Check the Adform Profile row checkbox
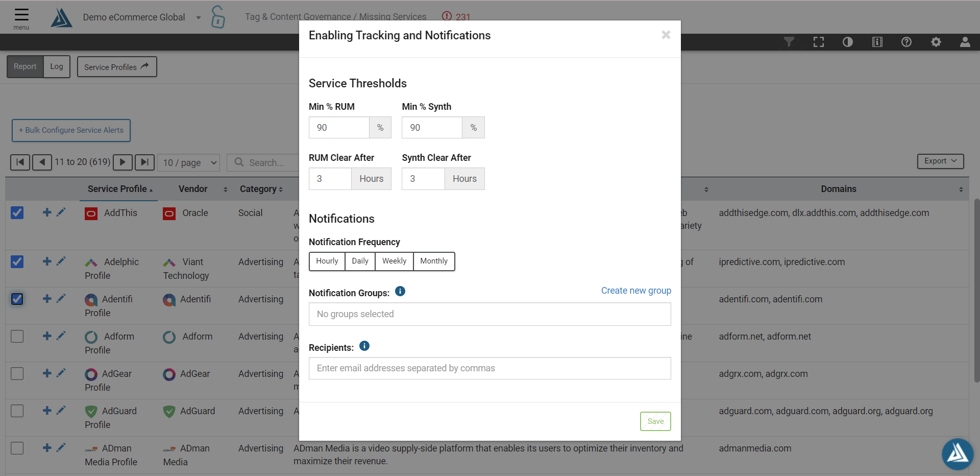 [17, 336]
